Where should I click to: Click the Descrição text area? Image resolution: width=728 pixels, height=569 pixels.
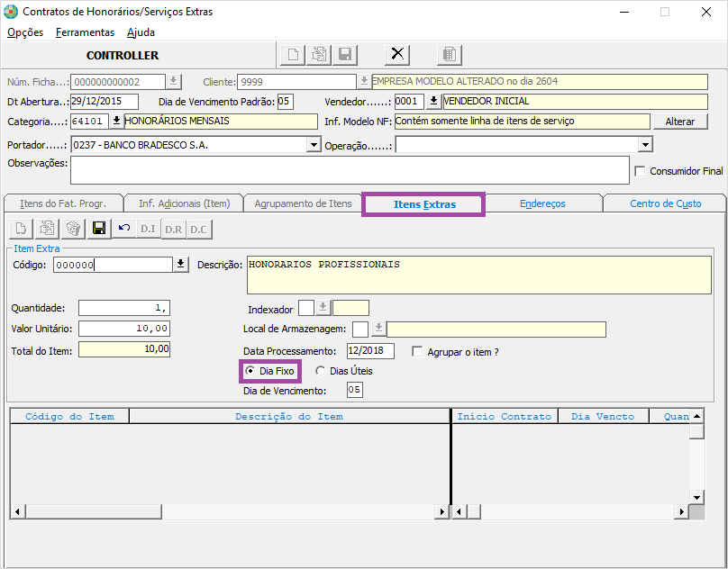tap(478, 275)
